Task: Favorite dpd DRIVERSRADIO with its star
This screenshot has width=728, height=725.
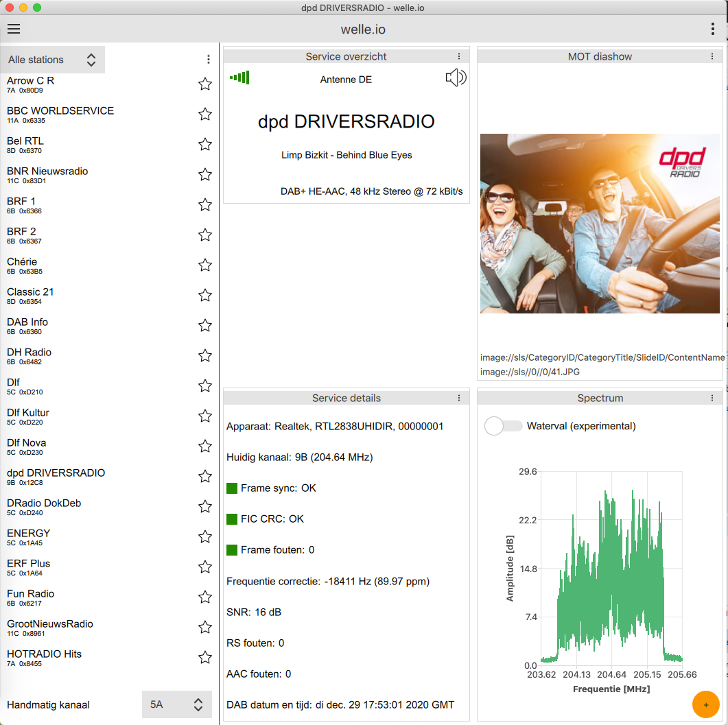Action: tap(205, 476)
